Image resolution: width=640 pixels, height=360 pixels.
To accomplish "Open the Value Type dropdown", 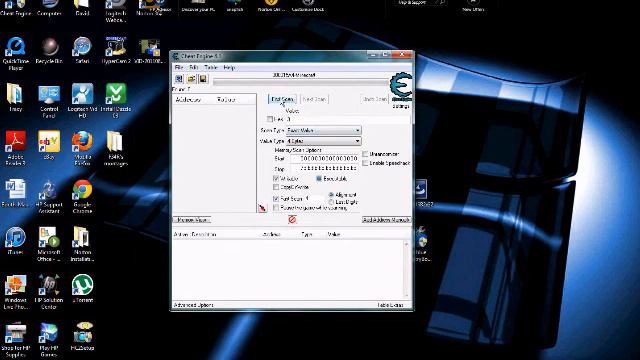I will click(x=323, y=141).
